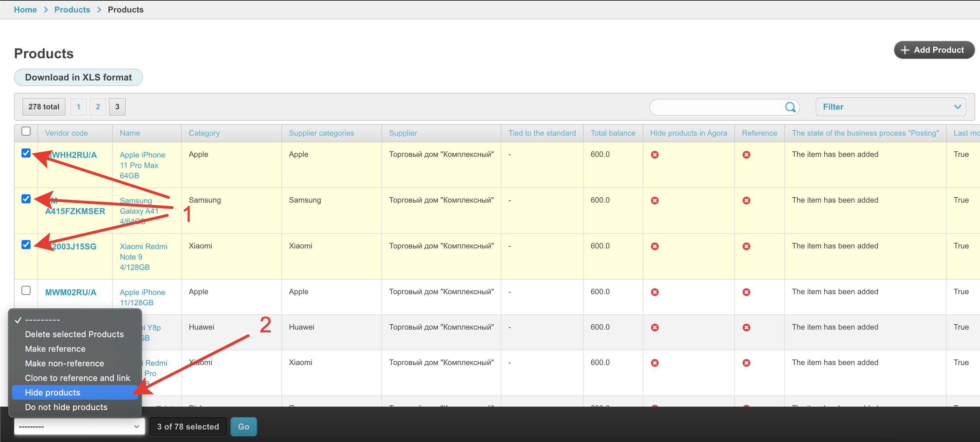Screen dimensions: 980x442
Task: Click the red Reference icon in Huawei row
Action: click(746, 328)
